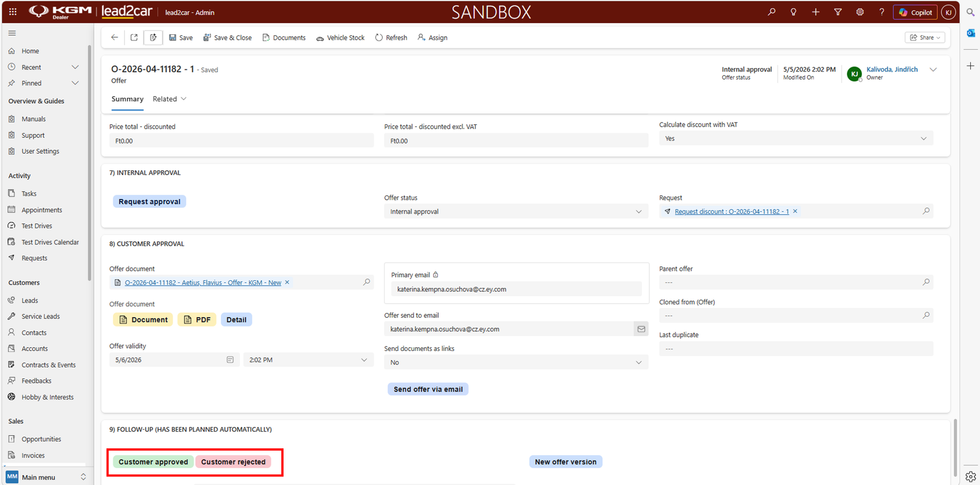Click the KJ account avatar
The height and width of the screenshot is (485, 980).
[x=948, y=12]
